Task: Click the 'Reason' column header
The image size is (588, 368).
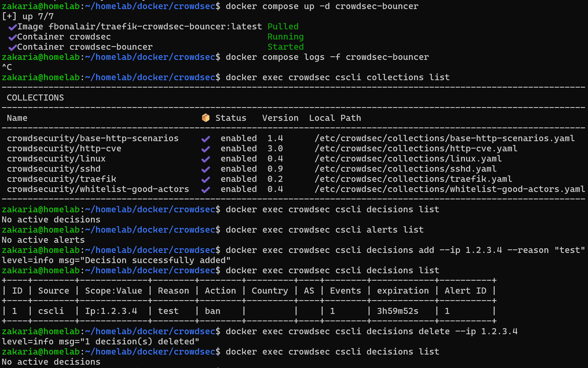Action: click(173, 291)
